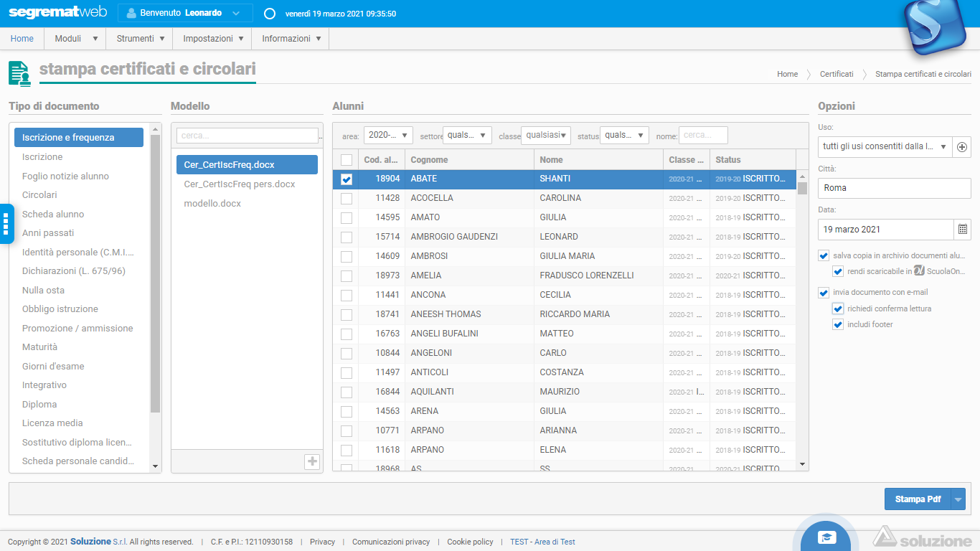The height and width of the screenshot is (551, 980).
Task: Click the plus icon next to Uso dropdown
Action: pyautogui.click(x=963, y=147)
